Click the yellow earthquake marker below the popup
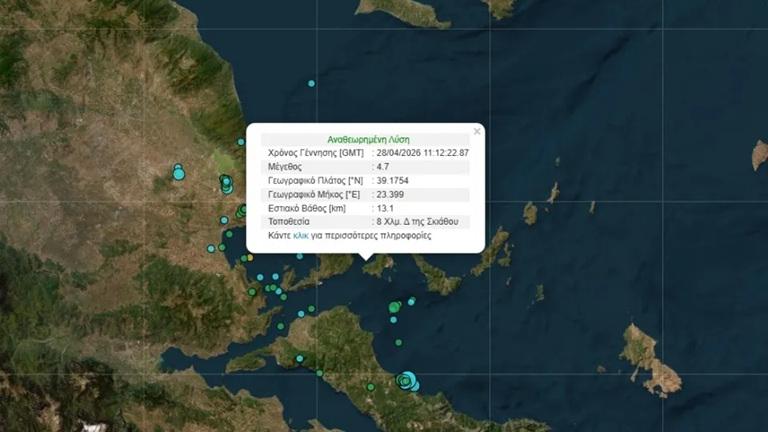Image resolution: width=768 pixels, height=432 pixels. (x=250, y=259)
